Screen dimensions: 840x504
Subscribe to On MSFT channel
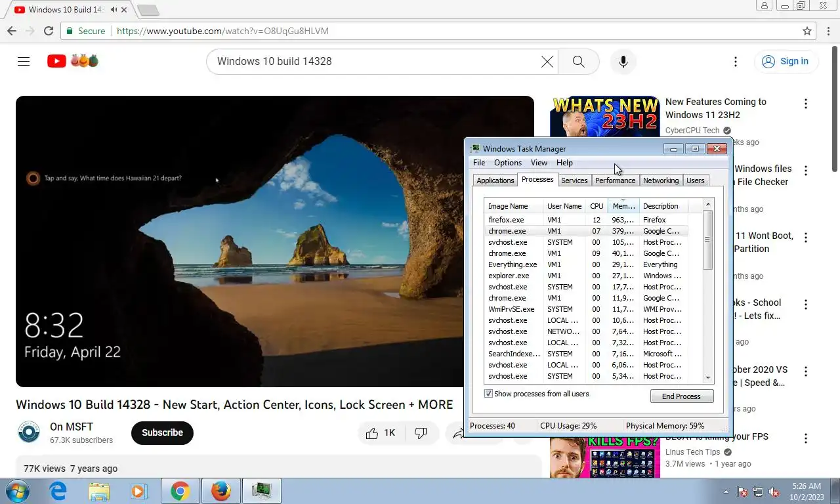point(162,432)
